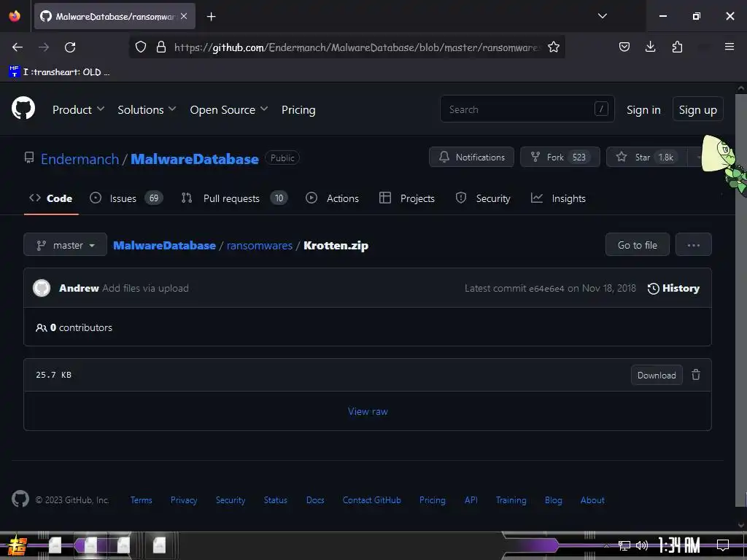Open the Firefox downloads panel icon
This screenshot has width=747, height=560.
650,47
